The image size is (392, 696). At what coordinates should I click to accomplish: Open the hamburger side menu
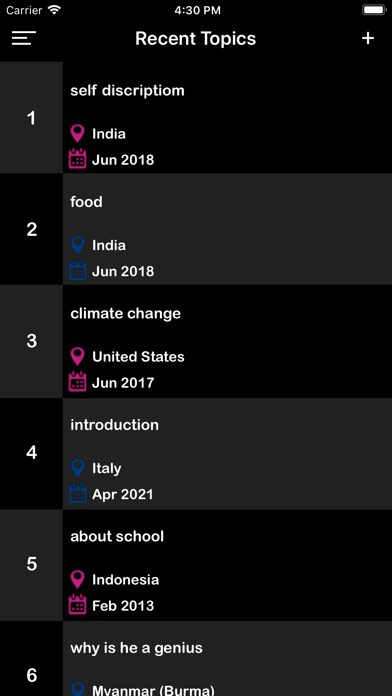coord(24,38)
